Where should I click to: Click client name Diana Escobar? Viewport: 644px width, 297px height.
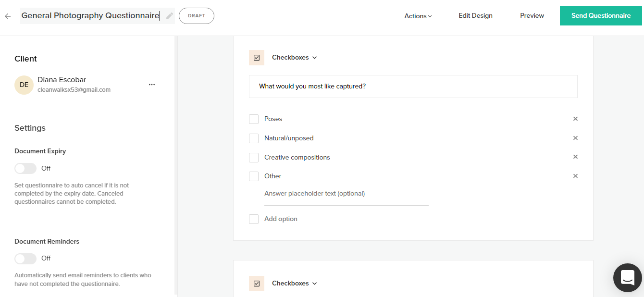tap(62, 80)
